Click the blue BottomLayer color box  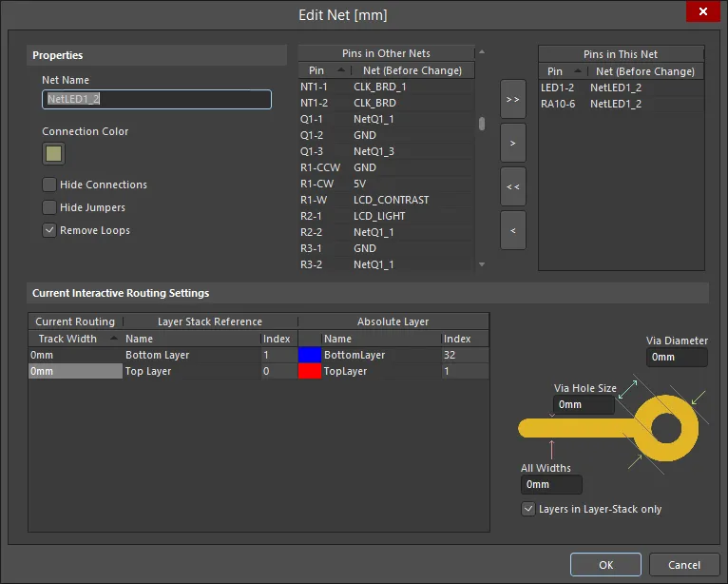click(x=309, y=355)
